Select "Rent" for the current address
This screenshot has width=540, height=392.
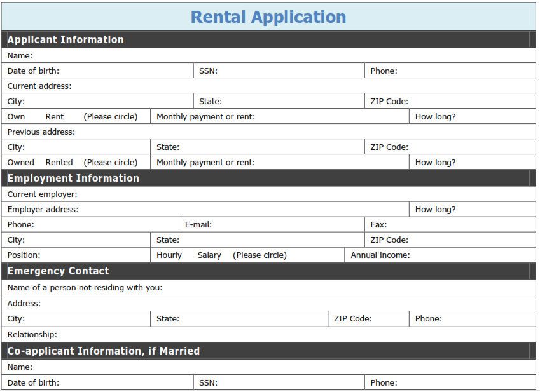[x=55, y=117]
